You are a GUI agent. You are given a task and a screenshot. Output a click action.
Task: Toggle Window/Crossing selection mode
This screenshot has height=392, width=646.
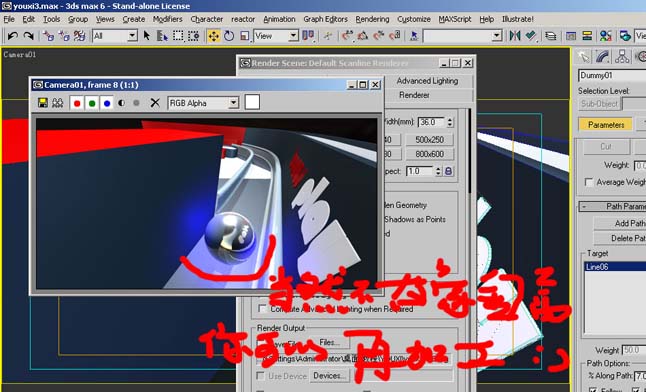[194, 36]
